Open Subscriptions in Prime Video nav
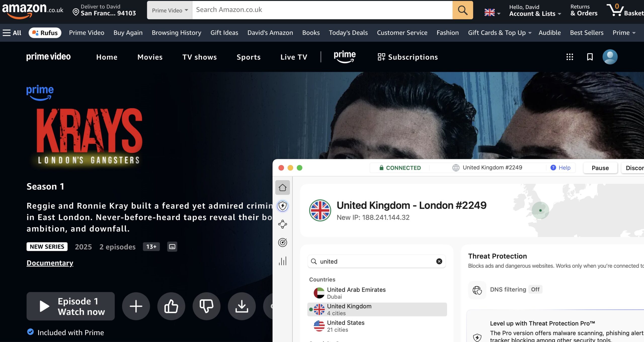 pyautogui.click(x=408, y=57)
